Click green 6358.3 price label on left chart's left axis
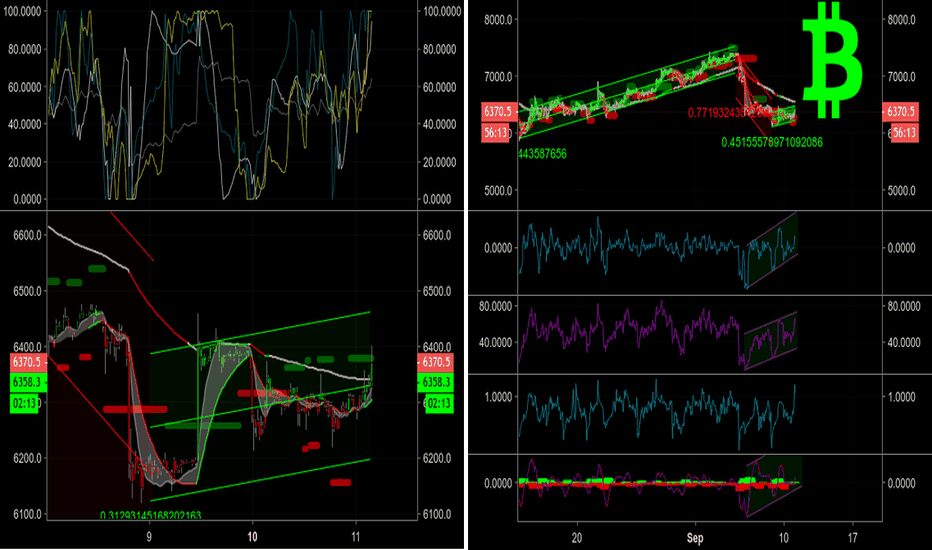 (27, 382)
